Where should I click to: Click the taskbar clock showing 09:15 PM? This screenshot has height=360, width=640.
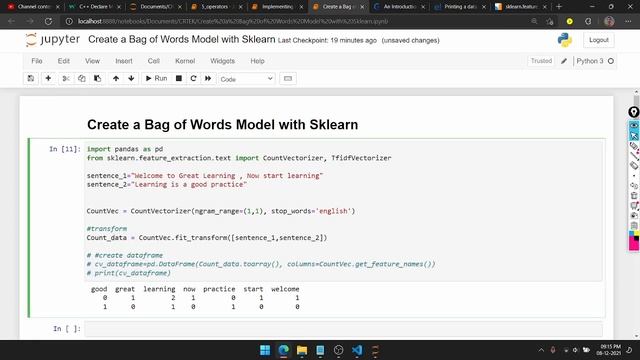point(609,350)
